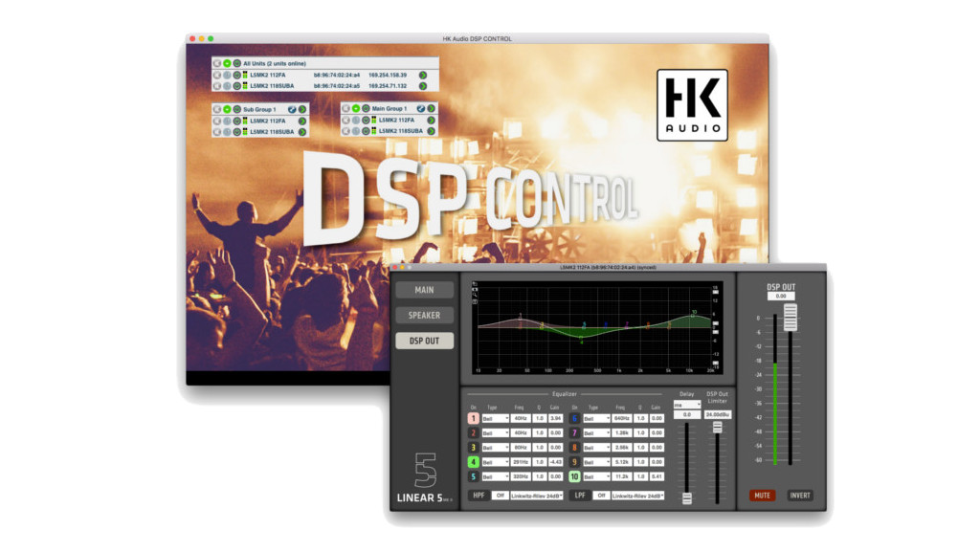Click the Main Group 1 edit pencil icon

[x=421, y=109]
